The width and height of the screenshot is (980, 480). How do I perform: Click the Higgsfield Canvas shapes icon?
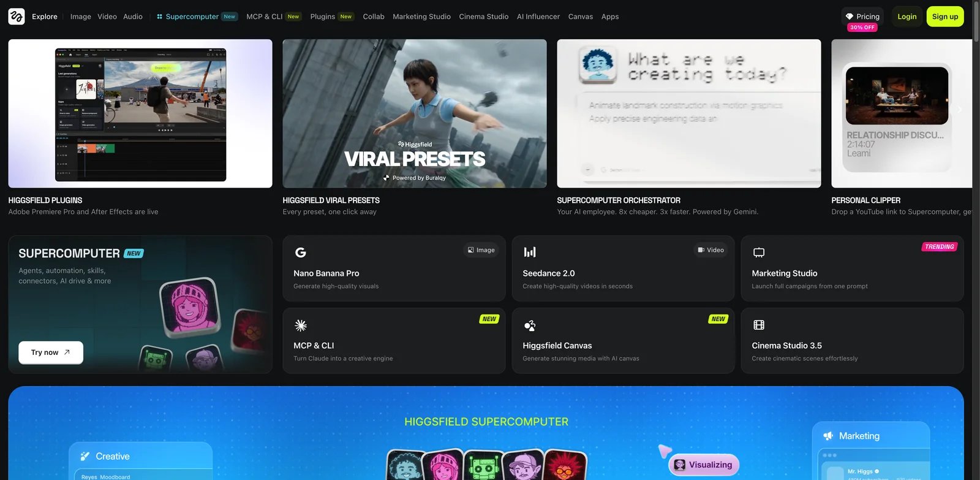tap(530, 325)
